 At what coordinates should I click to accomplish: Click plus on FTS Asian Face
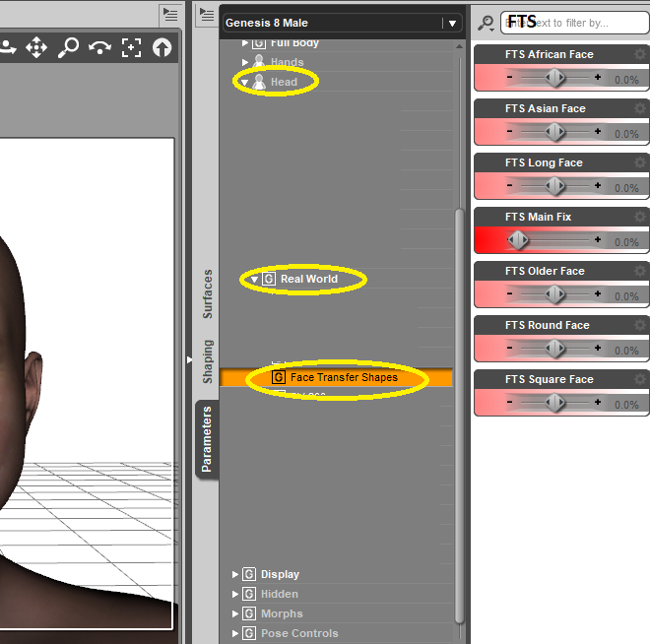pos(598,131)
